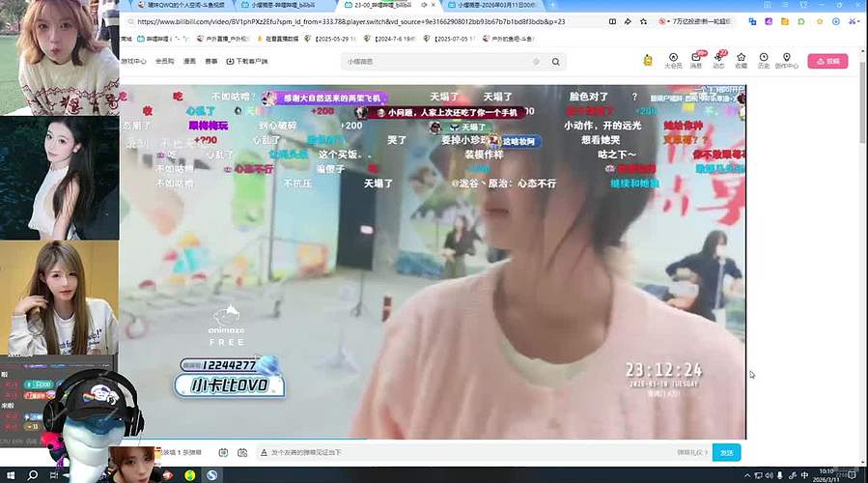This screenshot has height=483, width=868.
Task: Open danmaku font style A icon
Action: (264, 452)
